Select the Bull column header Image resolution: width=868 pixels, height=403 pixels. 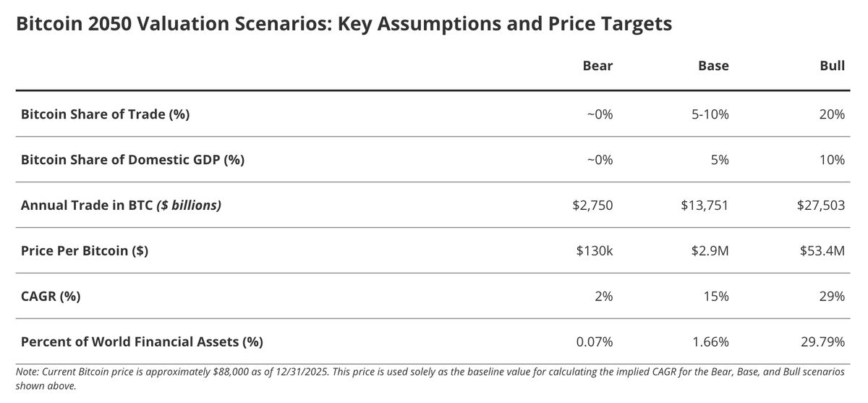click(833, 66)
